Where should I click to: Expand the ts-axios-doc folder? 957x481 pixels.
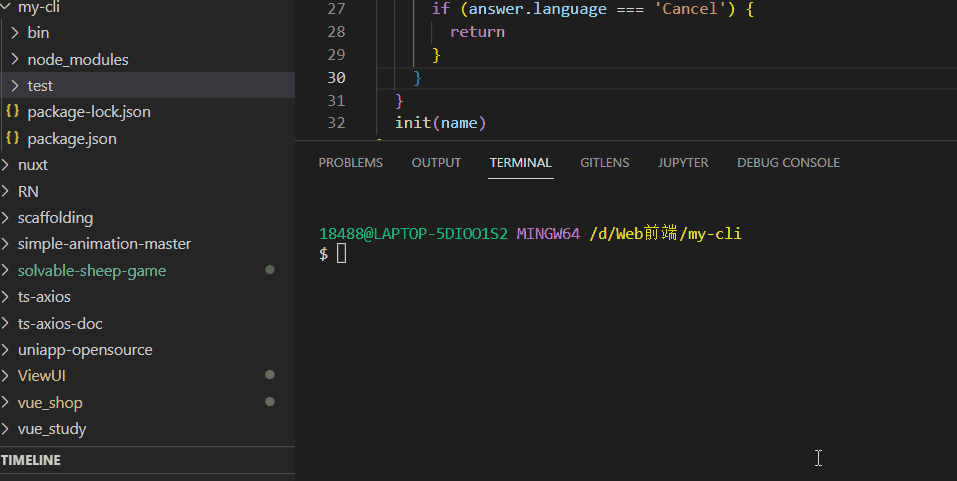pyautogui.click(x=147, y=324)
